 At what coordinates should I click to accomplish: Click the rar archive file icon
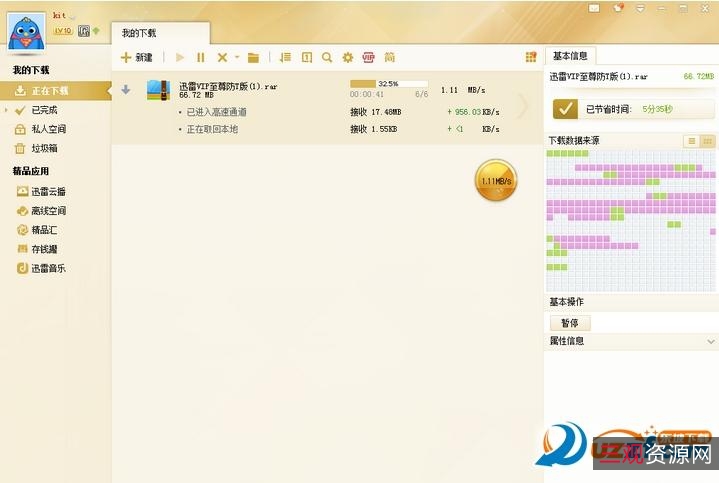[x=158, y=90]
